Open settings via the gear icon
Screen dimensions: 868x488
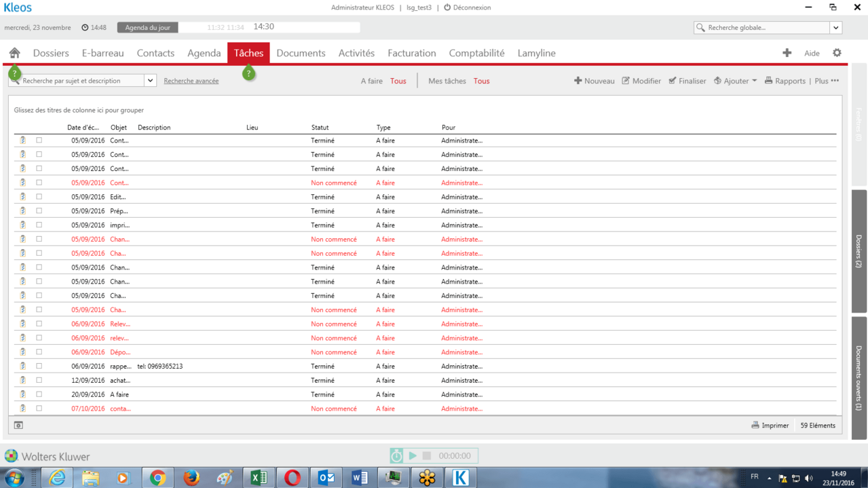tap(837, 53)
